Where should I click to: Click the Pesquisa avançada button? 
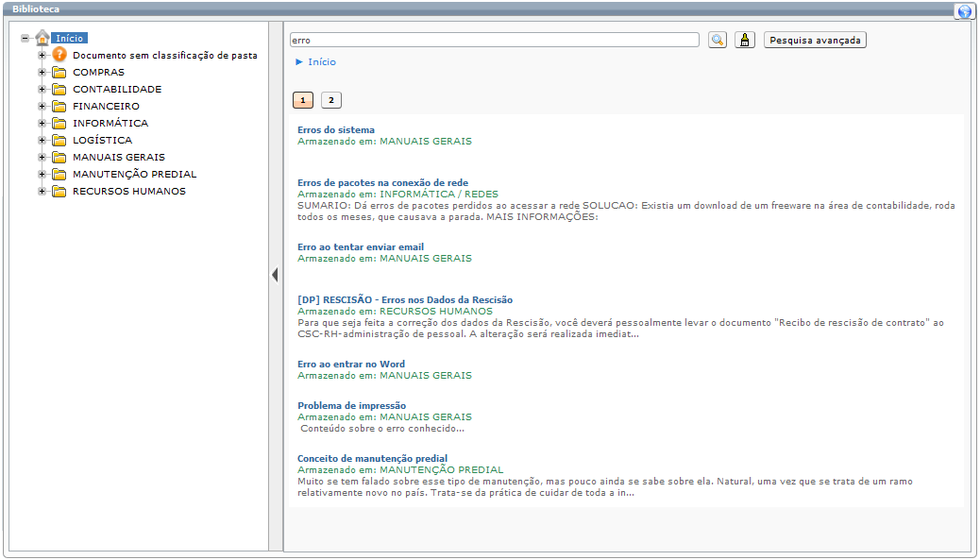813,40
